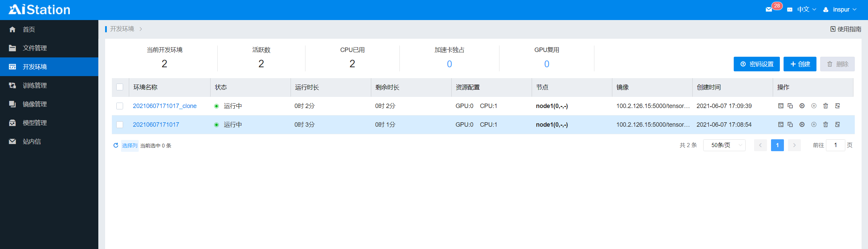Click the 密码设置 button

[x=756, y=64]
